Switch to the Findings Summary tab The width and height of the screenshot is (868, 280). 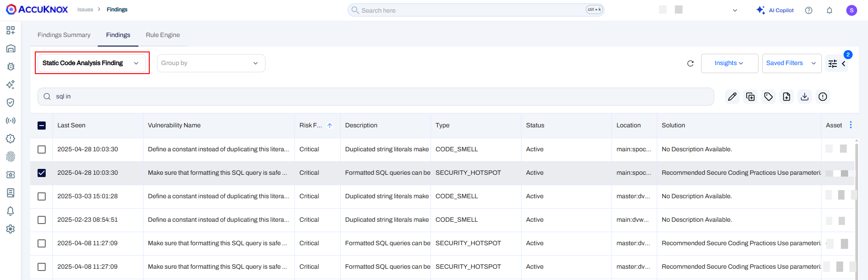64,35
